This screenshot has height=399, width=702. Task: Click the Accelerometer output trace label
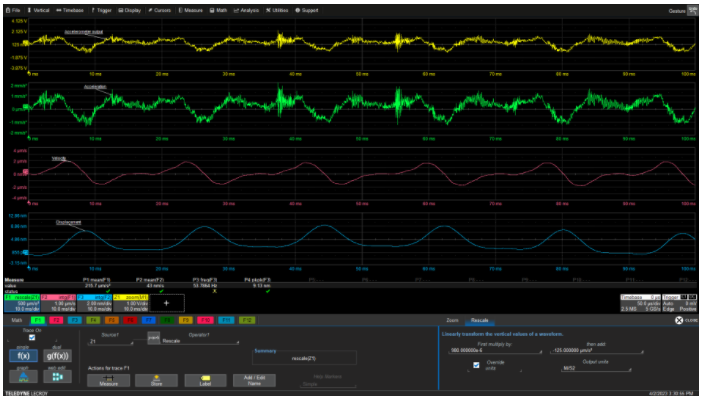pos(84,32)
